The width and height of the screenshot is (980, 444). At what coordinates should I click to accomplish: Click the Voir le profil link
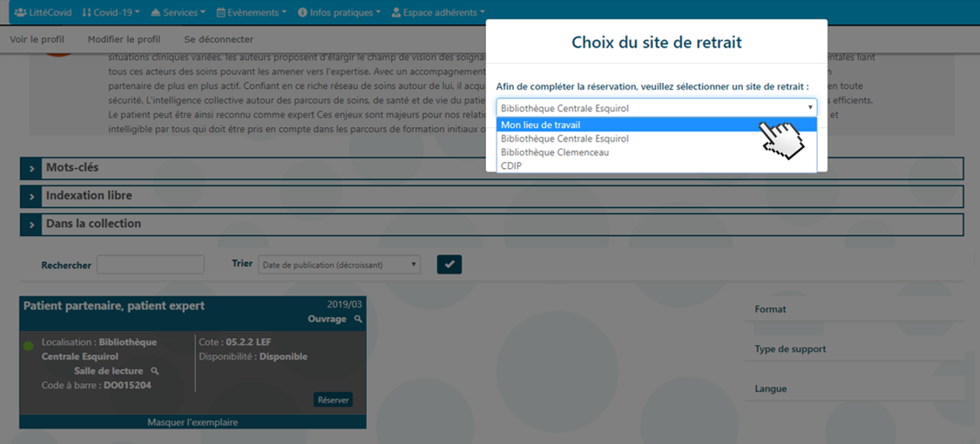(x=37, y=39)
